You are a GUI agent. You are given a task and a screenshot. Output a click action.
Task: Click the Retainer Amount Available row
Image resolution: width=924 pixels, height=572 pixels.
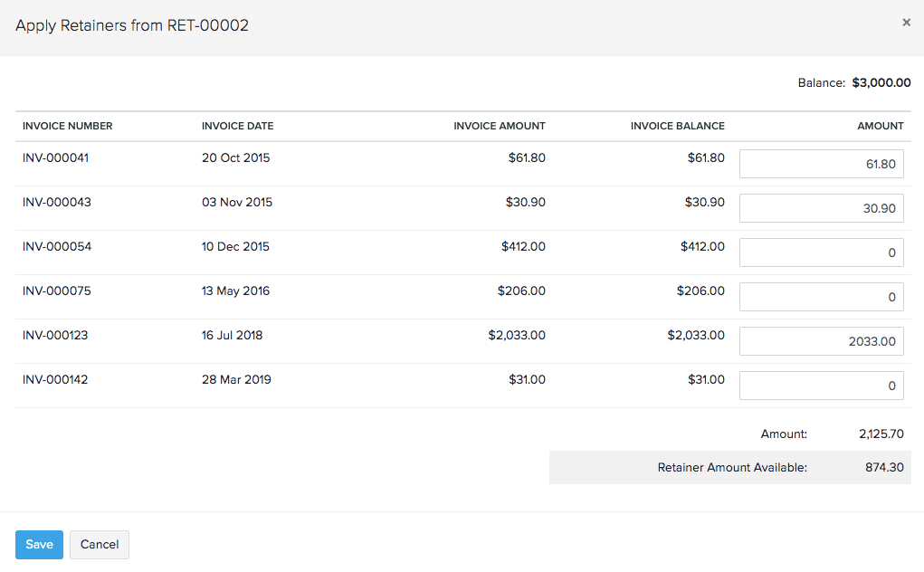[730, 467]
